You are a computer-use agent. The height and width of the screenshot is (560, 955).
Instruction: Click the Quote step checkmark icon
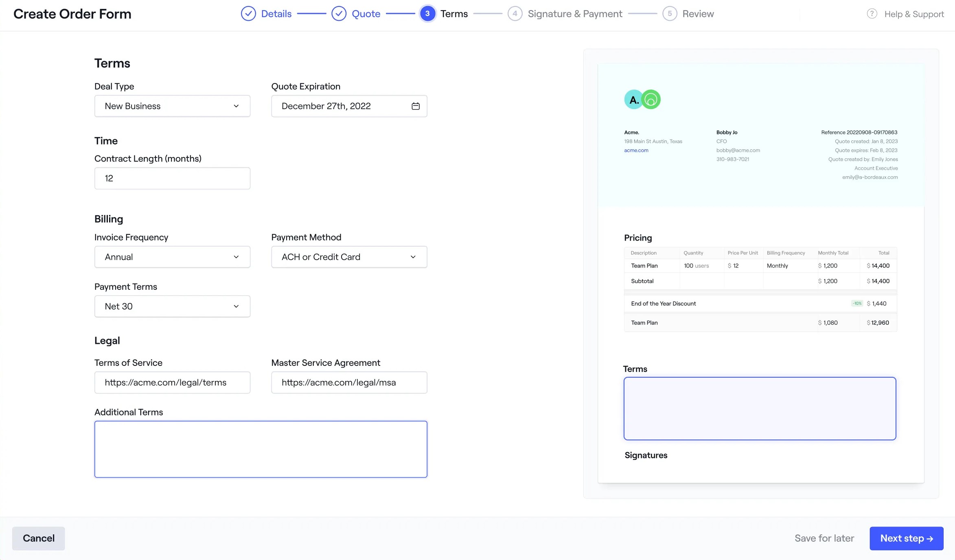click(x=339, y=13)
